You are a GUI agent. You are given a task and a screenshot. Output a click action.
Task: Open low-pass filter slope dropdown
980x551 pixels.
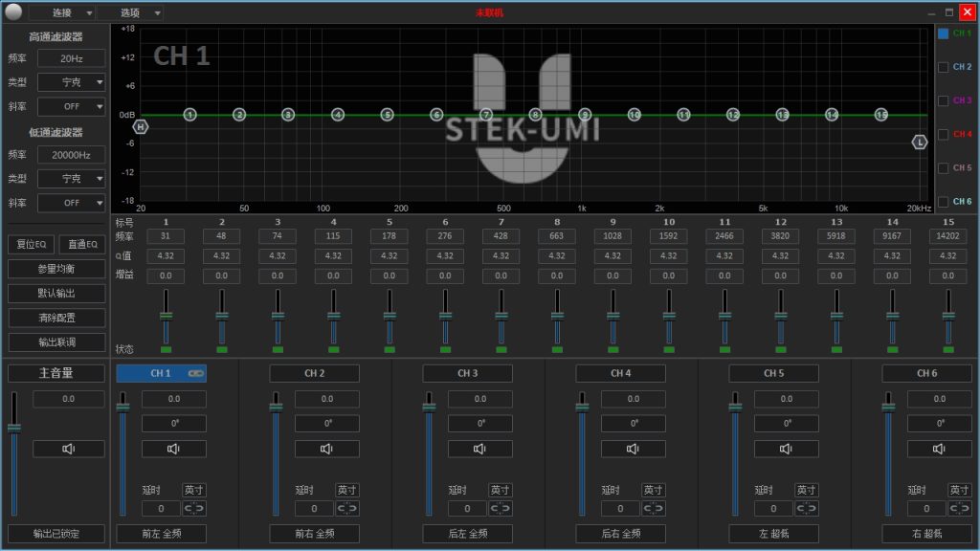point(71,203)
